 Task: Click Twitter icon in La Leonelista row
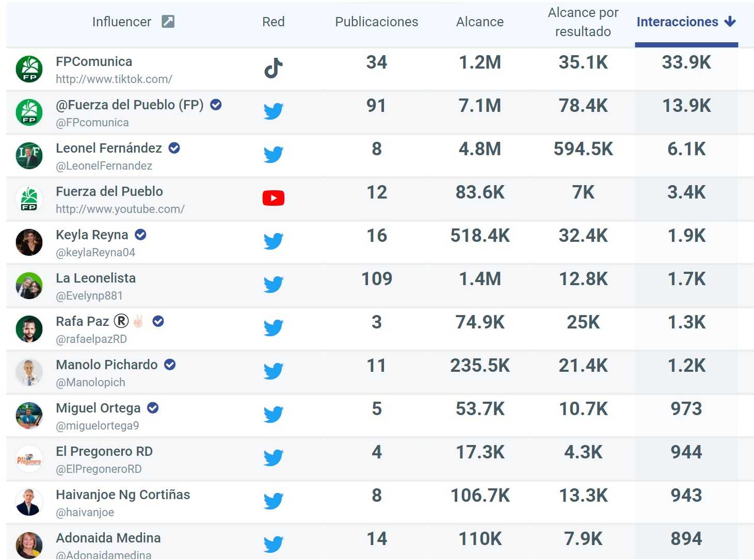point(273,285)
